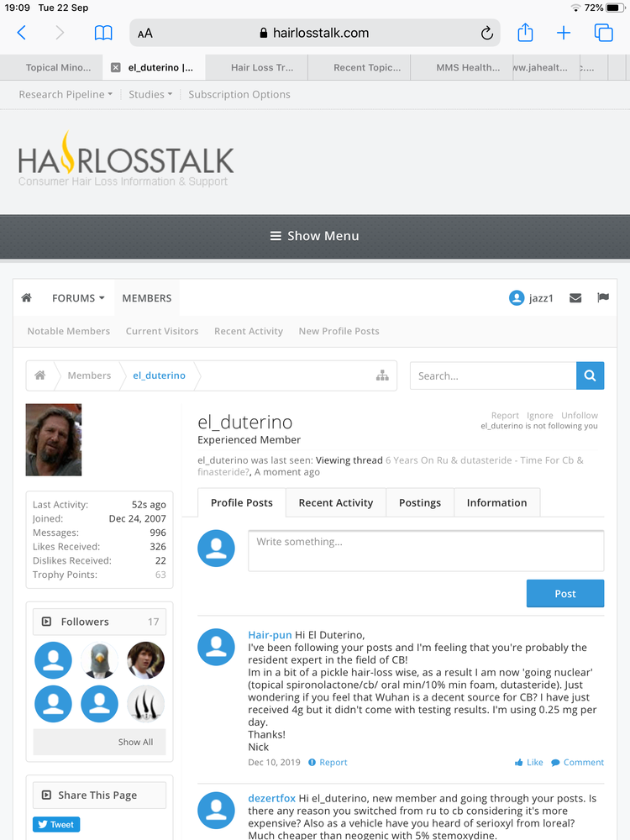Open Safari bookmarks book icon
Screen dimensions: 630x840
pyautogui.click(x=102, y=33)
